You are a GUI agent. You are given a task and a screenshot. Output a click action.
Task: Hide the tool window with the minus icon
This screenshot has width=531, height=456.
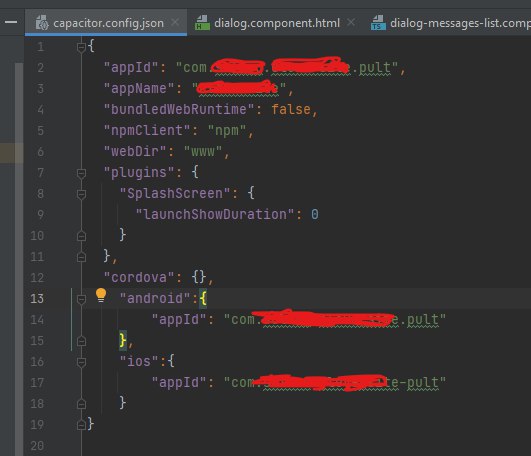[x=11, y=22]
